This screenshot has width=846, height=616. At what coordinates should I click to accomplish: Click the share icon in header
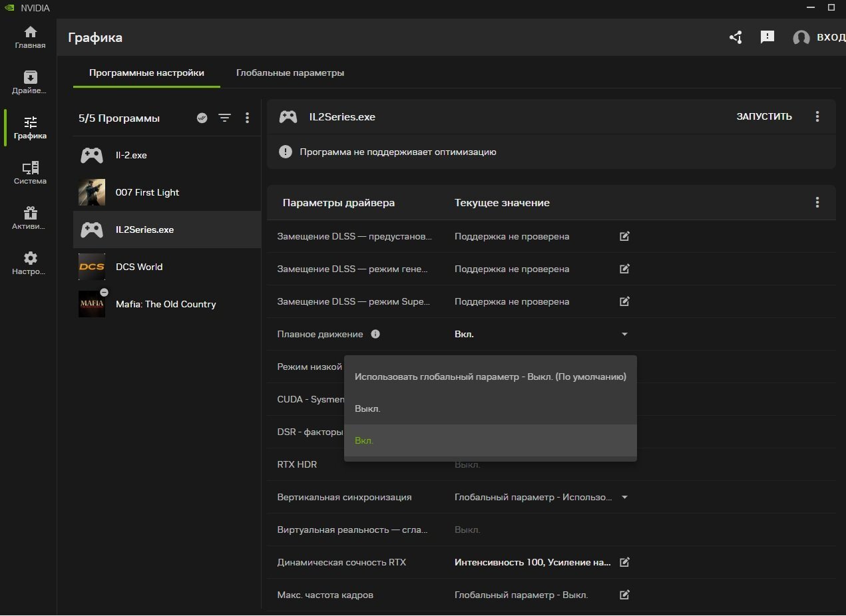736,37
